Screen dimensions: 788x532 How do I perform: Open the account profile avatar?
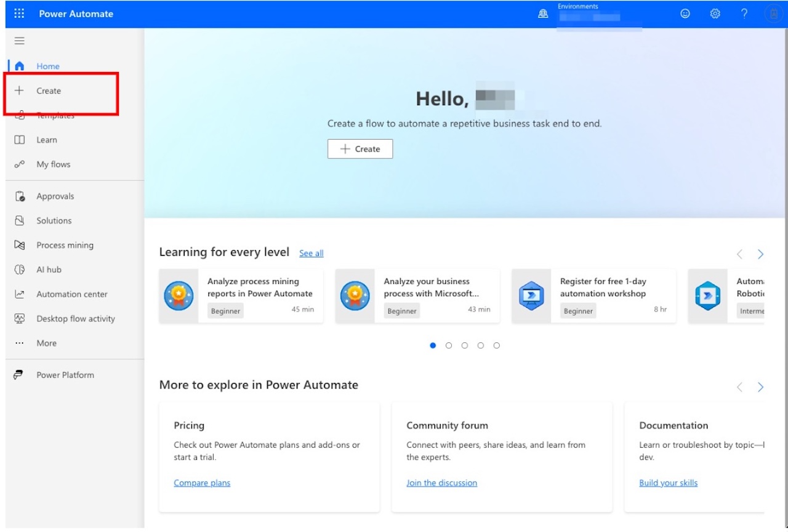[774, 14]
